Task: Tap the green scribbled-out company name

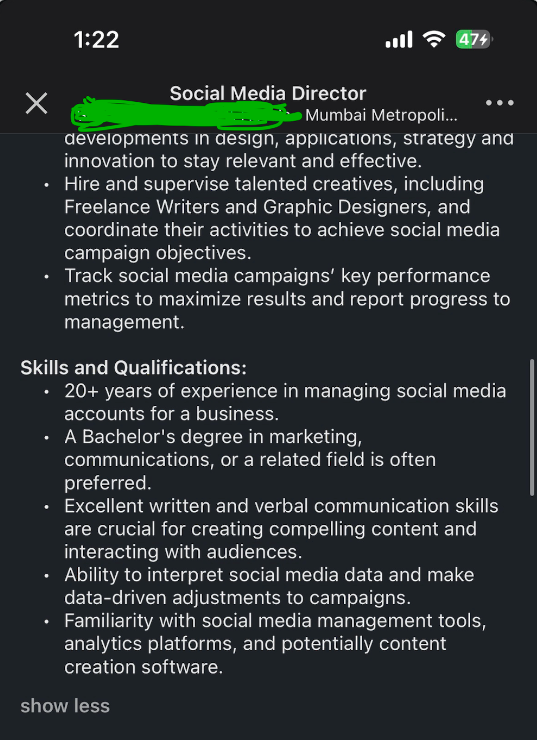Action: [x=185, y=114]
